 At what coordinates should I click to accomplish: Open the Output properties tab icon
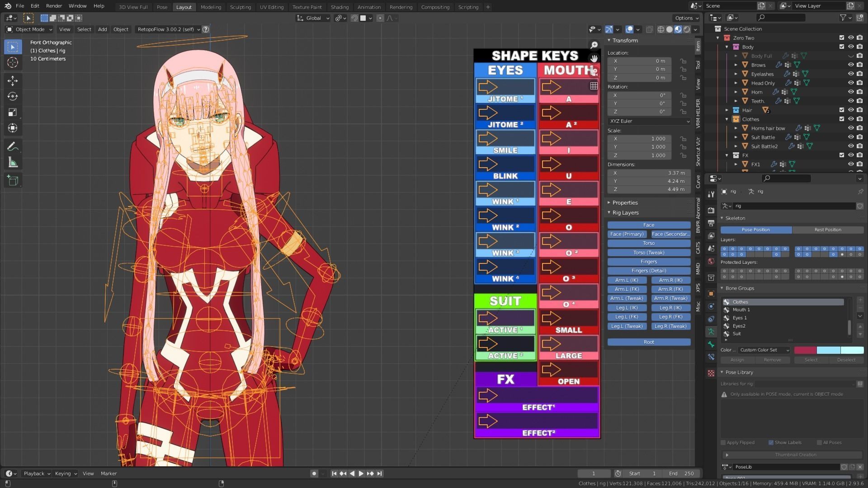711,223
